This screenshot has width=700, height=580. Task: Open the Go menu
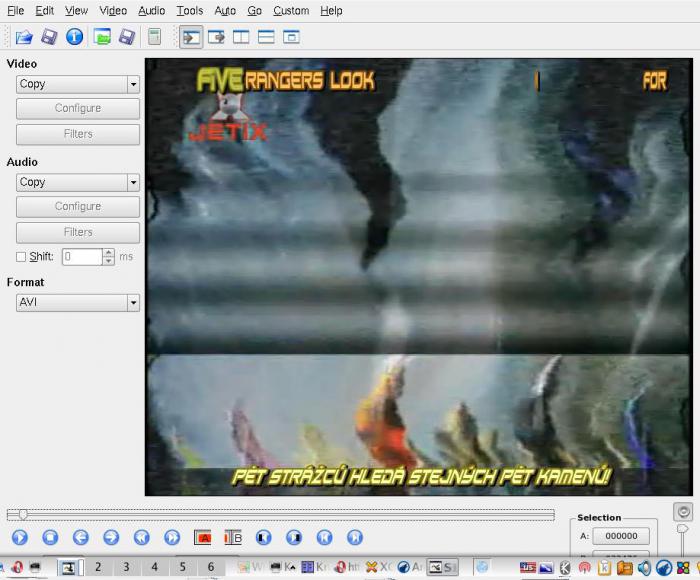pos(254,11)
